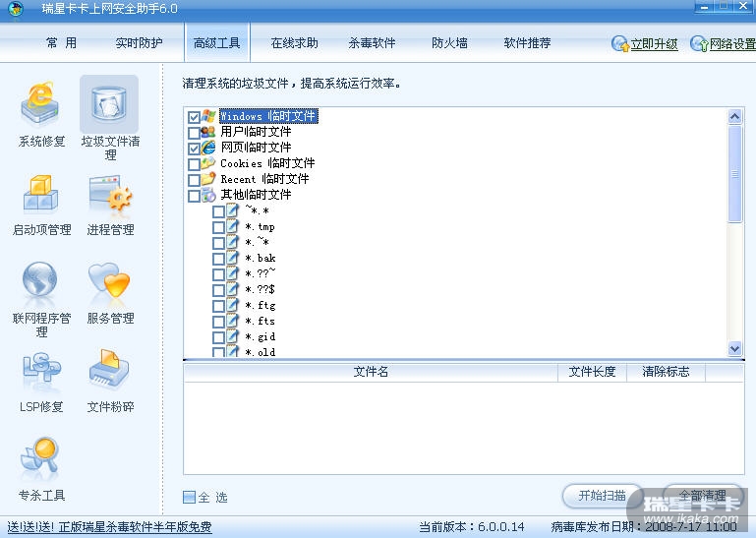
Task: Open 联网程序管理 globe icon
Action: (39, 278)
